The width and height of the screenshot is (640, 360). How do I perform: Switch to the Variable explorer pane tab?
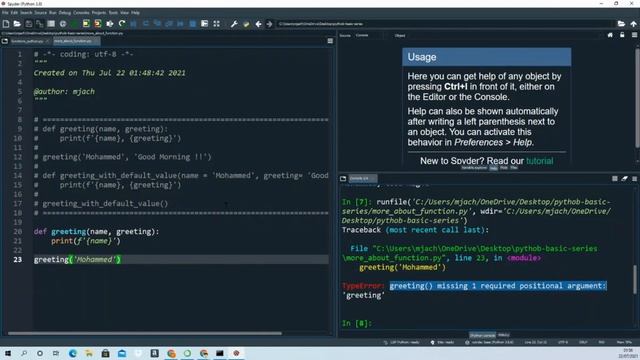[x=474, y=168]
